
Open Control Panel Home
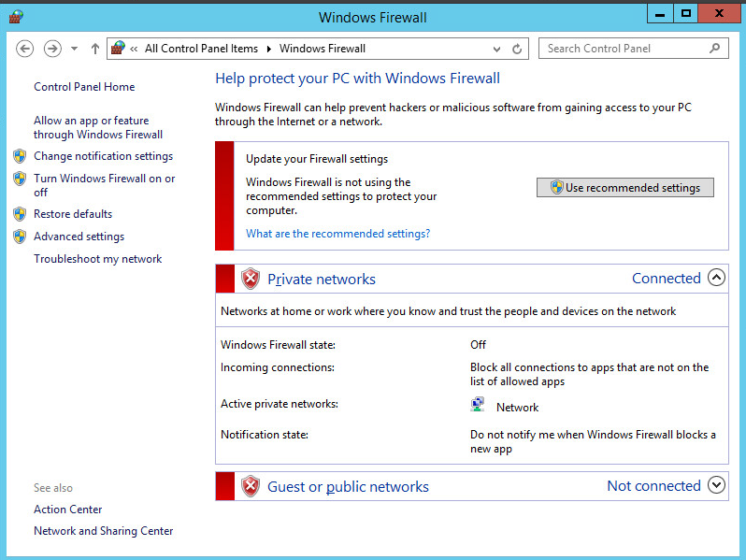(x=84, y=87)
